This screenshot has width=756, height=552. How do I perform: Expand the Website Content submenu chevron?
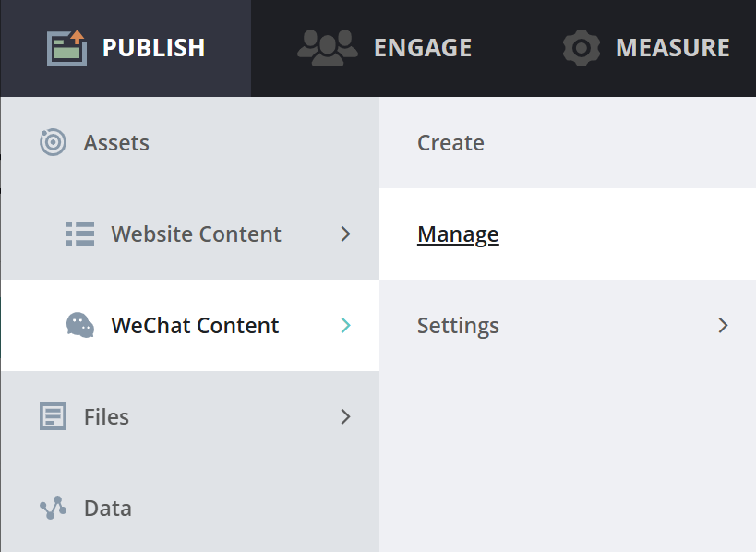pyautogui.click(x=346, y=234)
